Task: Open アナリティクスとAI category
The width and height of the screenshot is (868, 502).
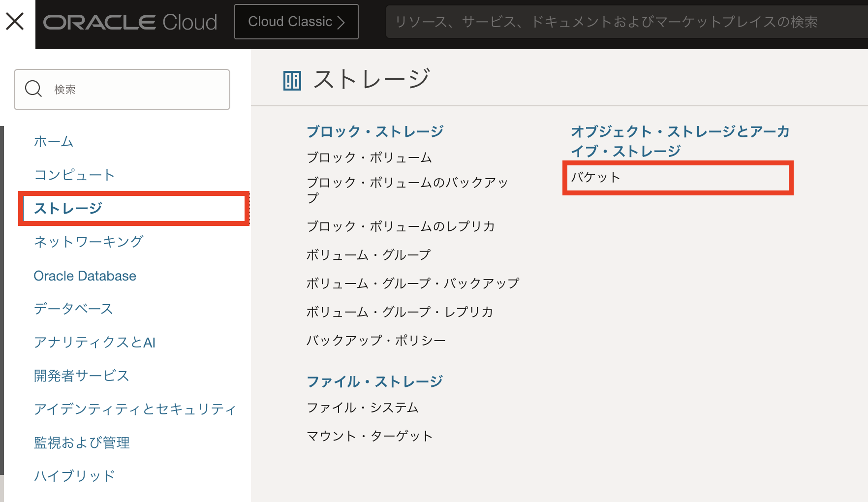Action: [94, 343]
